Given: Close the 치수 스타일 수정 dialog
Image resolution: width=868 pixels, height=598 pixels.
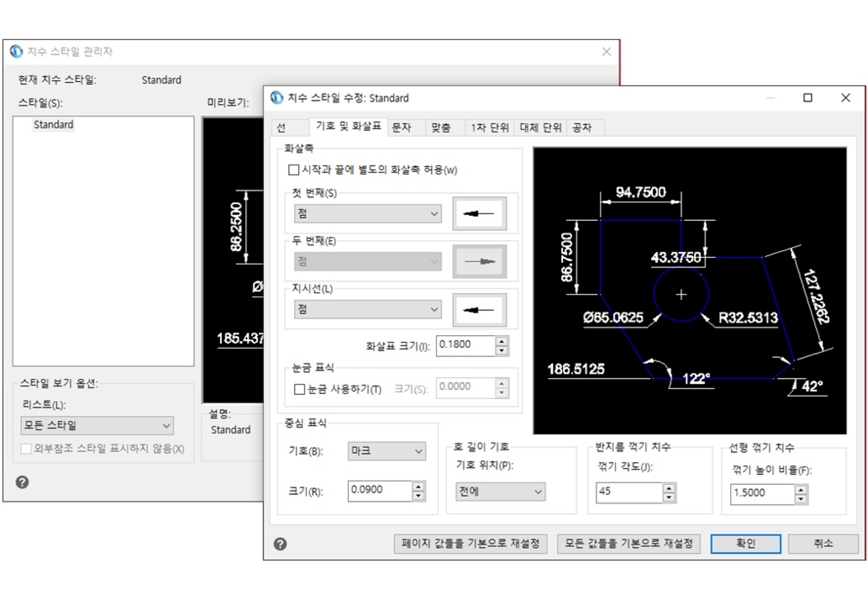Looking at the screenshot, I should coord(845,98).
